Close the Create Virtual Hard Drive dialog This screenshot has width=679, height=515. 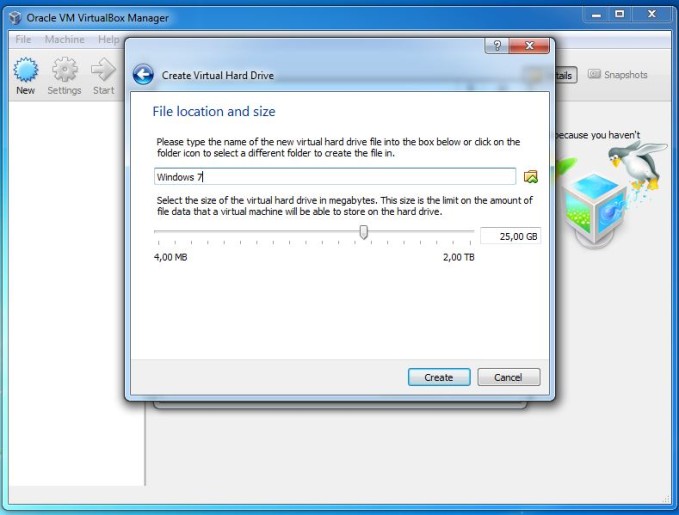pyautogui.click(x=529, y=45)
